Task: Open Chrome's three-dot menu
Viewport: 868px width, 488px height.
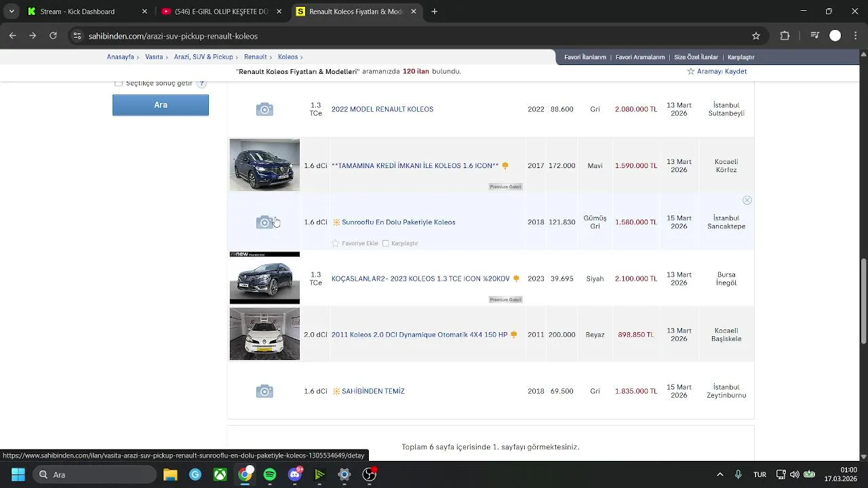Action: pyautogui.click(x=855, y=36)
